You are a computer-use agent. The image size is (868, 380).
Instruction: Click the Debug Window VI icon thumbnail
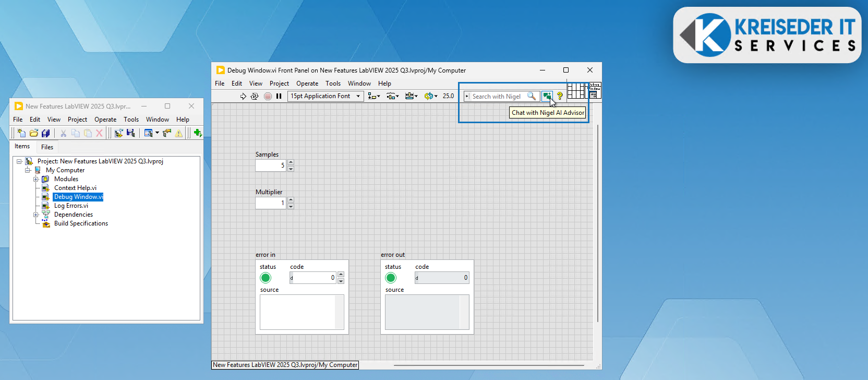tap(594, 91)
